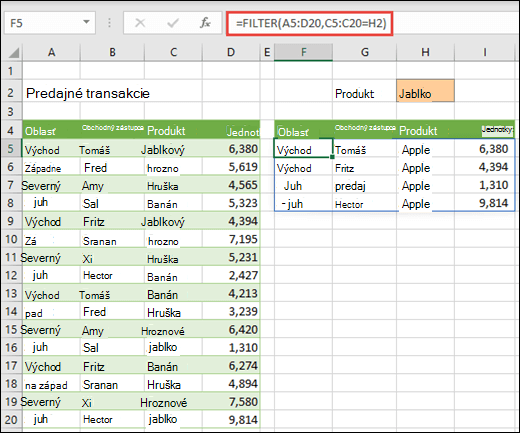Click the Enter checkmark icon in formula bar
520x433 pixels.
[x=173, y=23]
